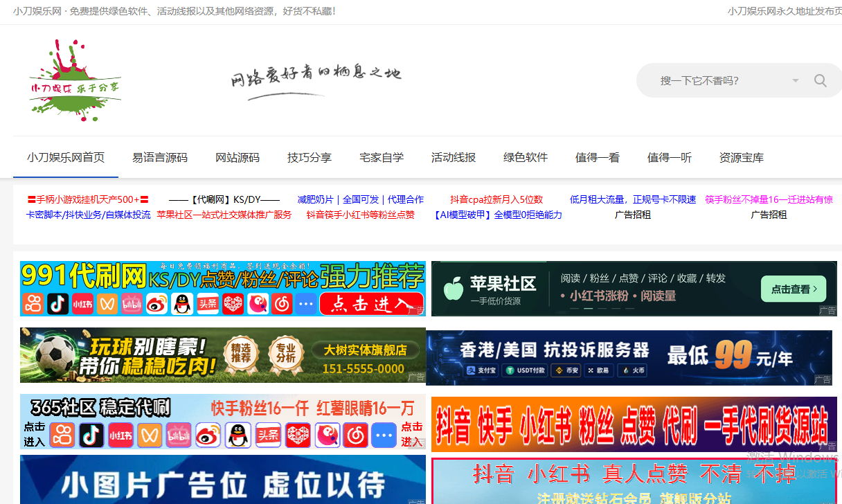The width and height of the screenshot is (842, 504).
Task: Click 减肥奶片|全国可发|代理合作 link
Action: coord(360,199)
